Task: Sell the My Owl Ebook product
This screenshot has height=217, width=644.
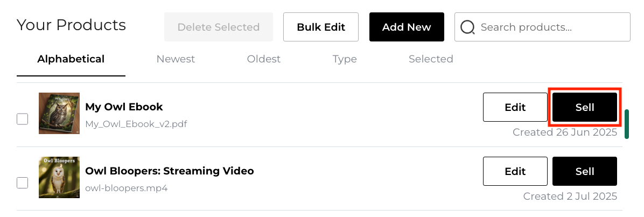Action: 585,107
